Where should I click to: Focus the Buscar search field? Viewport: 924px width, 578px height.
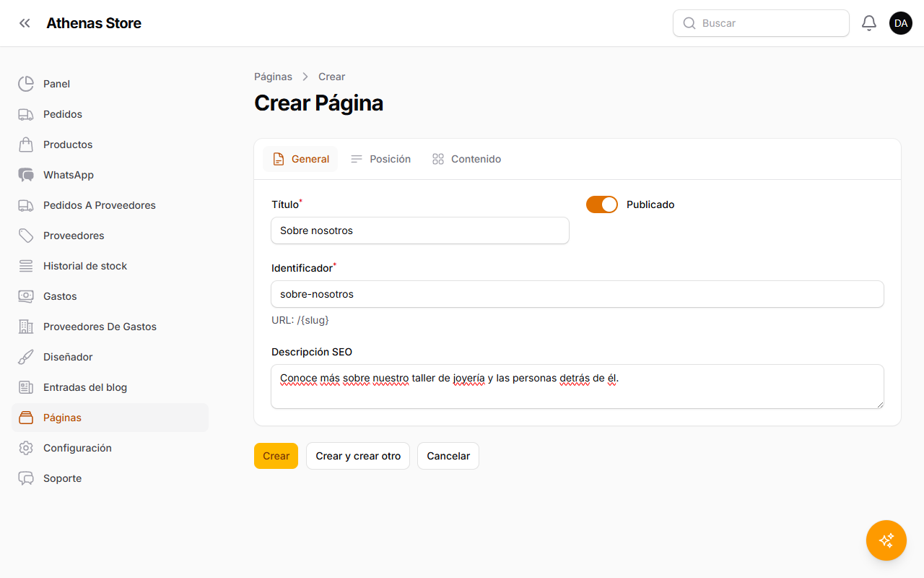761,23
